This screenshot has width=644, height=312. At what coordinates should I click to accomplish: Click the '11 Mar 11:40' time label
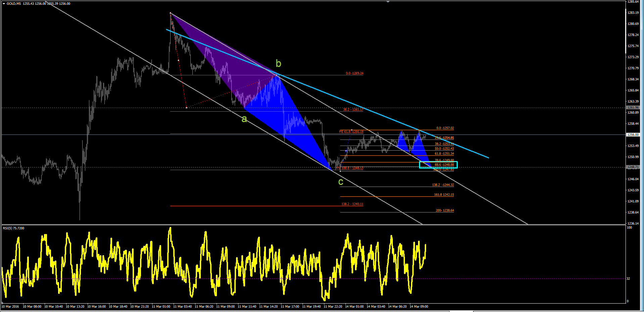click(x=247, y=307)
